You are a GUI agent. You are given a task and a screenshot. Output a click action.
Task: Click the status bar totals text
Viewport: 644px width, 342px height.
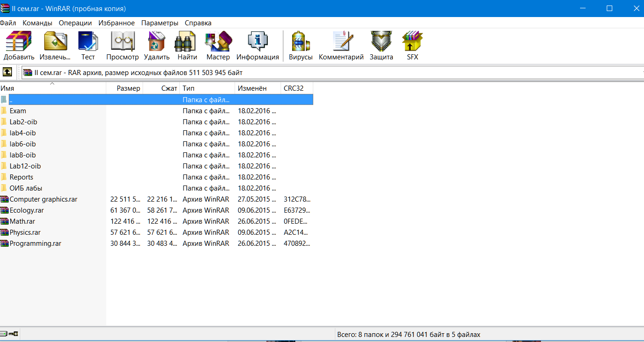(x=408, y=335)
